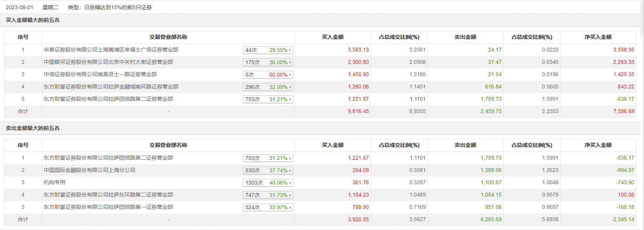Open 东方财富证券拉萨东环路第二证券营业部 link
Image resolution: width=644 pixels, height=230 pixels.
click(108, 195)
